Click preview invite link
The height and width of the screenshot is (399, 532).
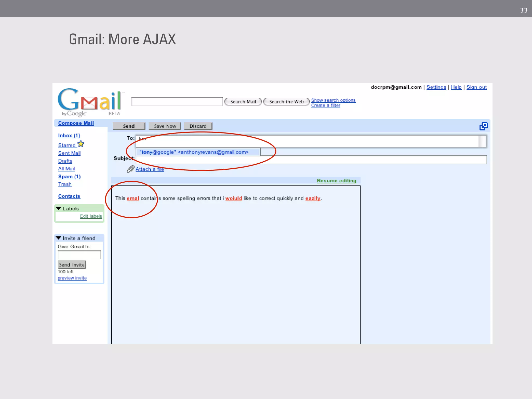click(72, 278)
